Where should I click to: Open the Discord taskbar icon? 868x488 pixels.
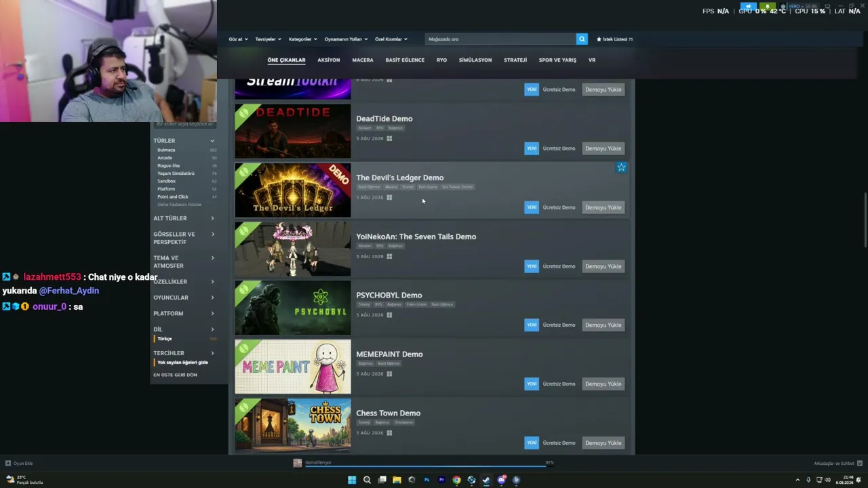[501, 480]
